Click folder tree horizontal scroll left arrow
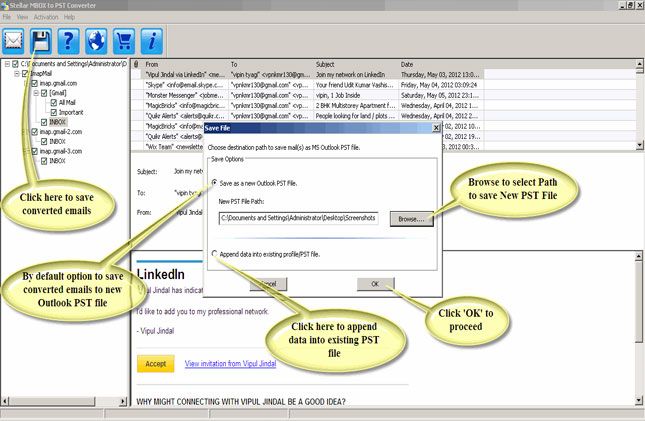 point(5,401)
